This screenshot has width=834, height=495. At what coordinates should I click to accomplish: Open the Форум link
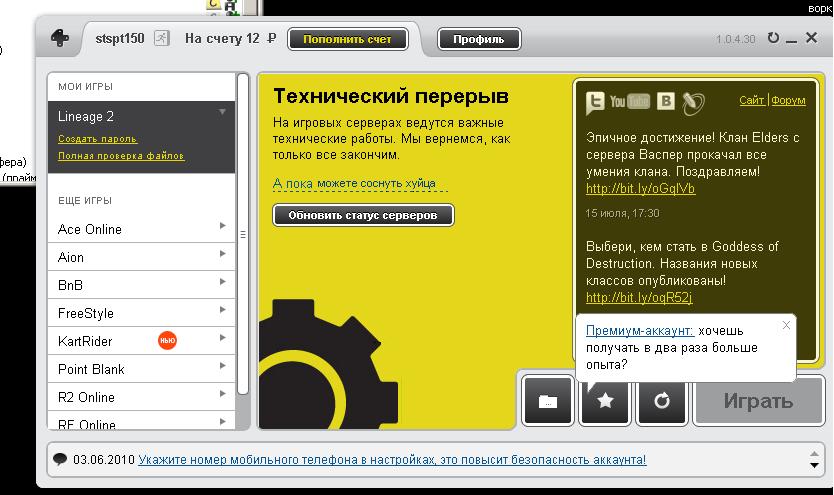click(x=788, y=100)
